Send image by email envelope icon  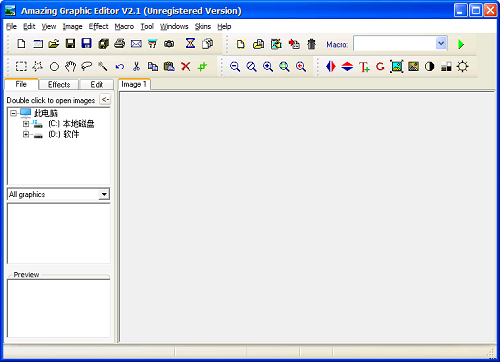click(x=136, y=44)
